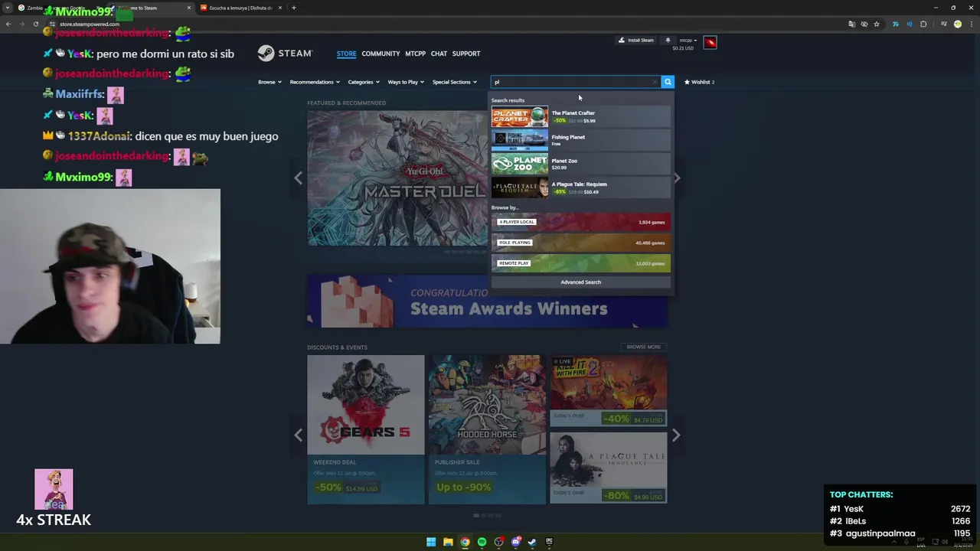Open the Advanced Search link
This screenshot has height=551, width=980.
[x=580, y=282]
